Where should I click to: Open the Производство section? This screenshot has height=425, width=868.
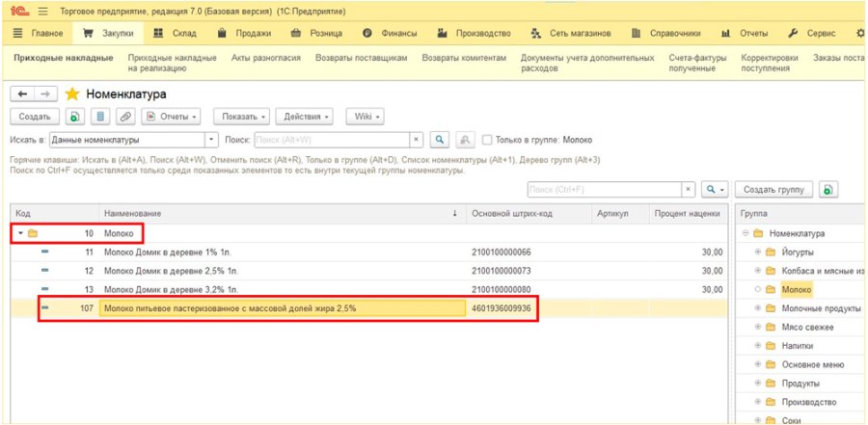(474, 33)
